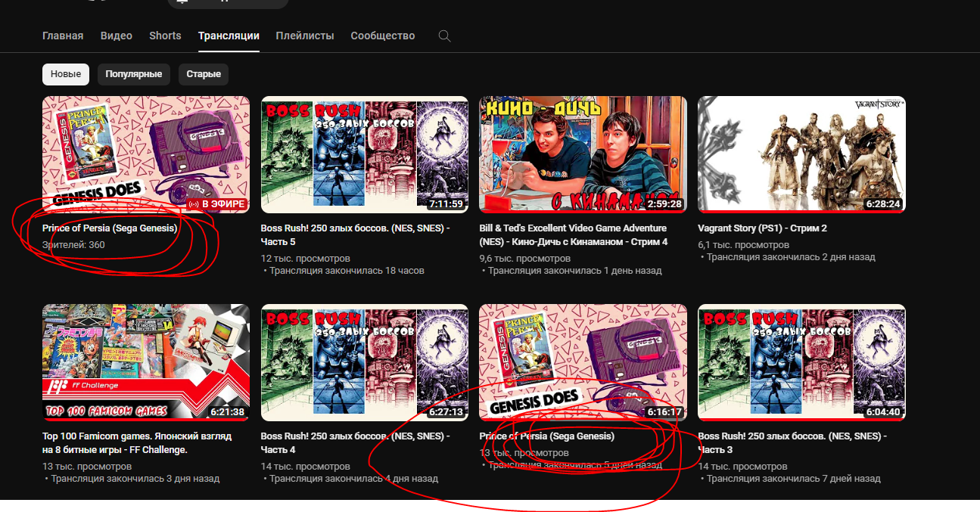The width and height of the screenshot is (980, 512).
Task: Open the Shorts tab
Action: [x=165, y=36]
